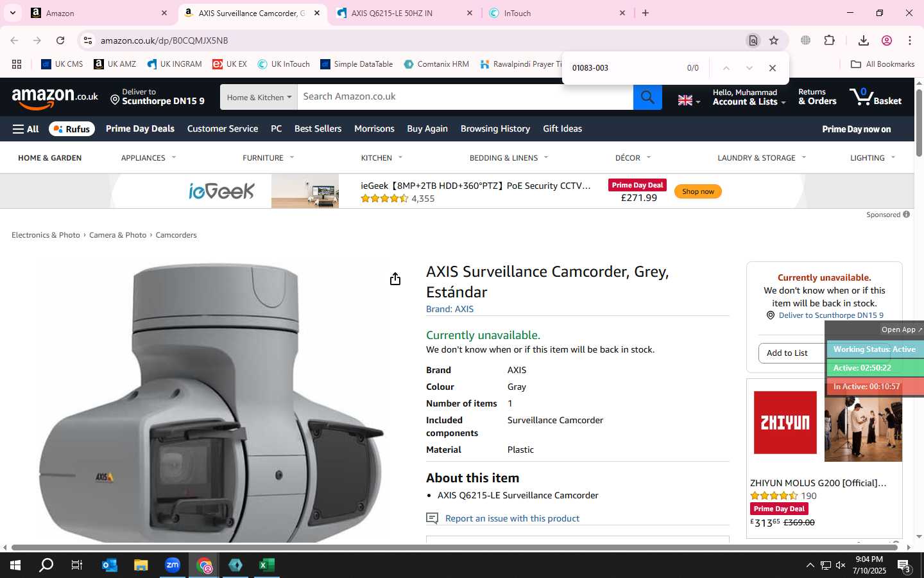
Task: Go to previous find result arrow
Action: [x=726, y=68]
